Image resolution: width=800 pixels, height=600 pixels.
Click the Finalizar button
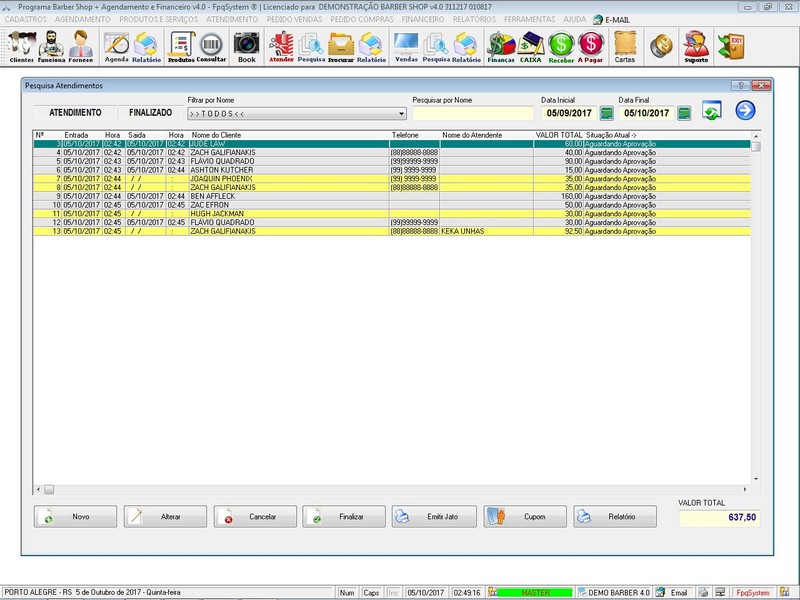344,517
